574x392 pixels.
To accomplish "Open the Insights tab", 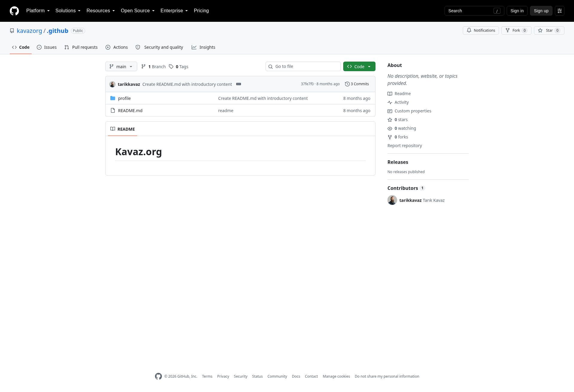I will coord(204,47).
